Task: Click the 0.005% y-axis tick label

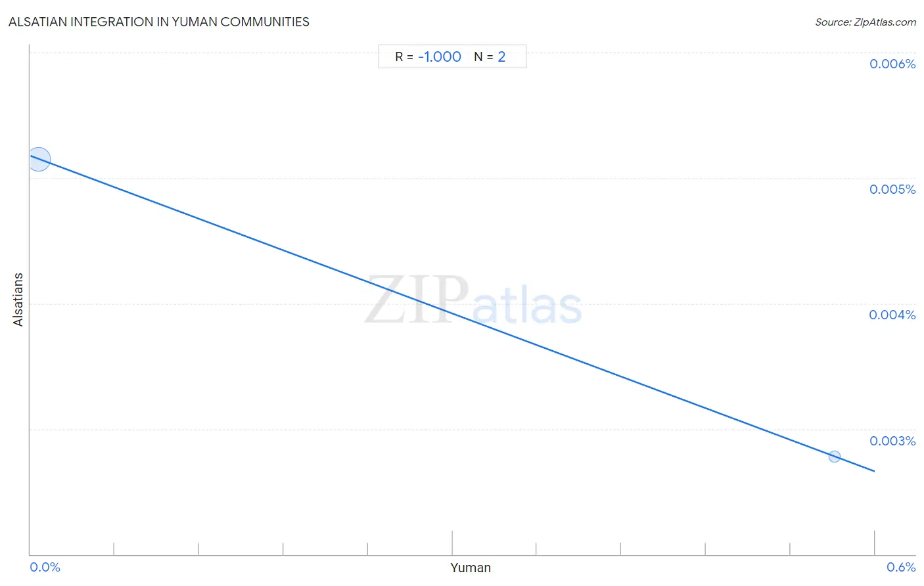Action: point(892,189)
